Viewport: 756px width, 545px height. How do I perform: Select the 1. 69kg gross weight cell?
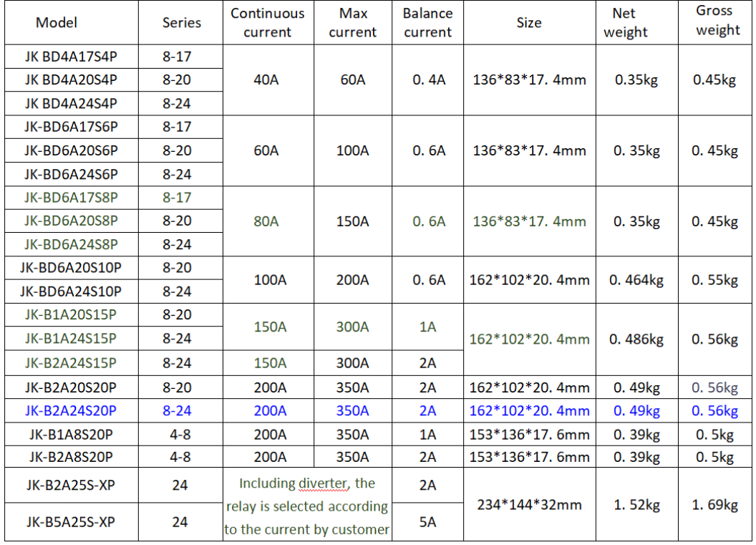(x=714, y=505)
